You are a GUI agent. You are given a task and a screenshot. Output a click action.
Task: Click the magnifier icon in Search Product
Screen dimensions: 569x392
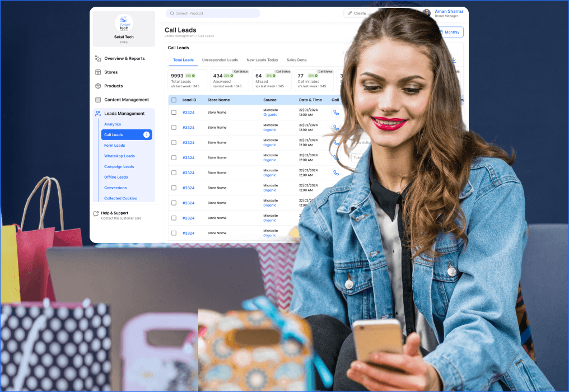click(x=172, y=13)
